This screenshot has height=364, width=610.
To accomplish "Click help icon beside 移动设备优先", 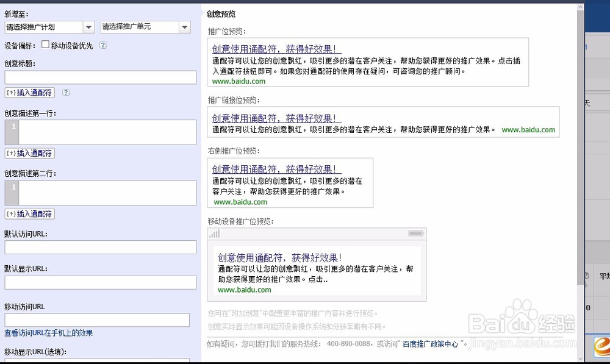I will click(x=102, y=45).
